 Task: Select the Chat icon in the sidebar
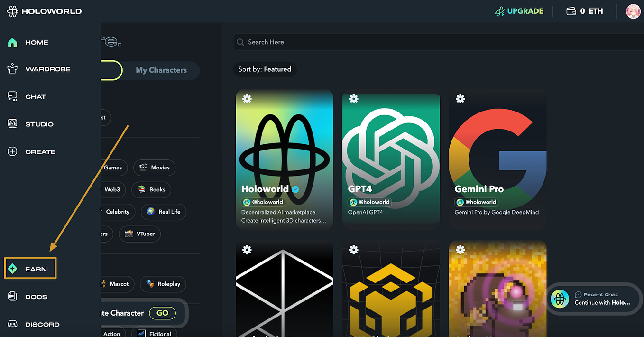pyautogui.click(x=12, y=96)
